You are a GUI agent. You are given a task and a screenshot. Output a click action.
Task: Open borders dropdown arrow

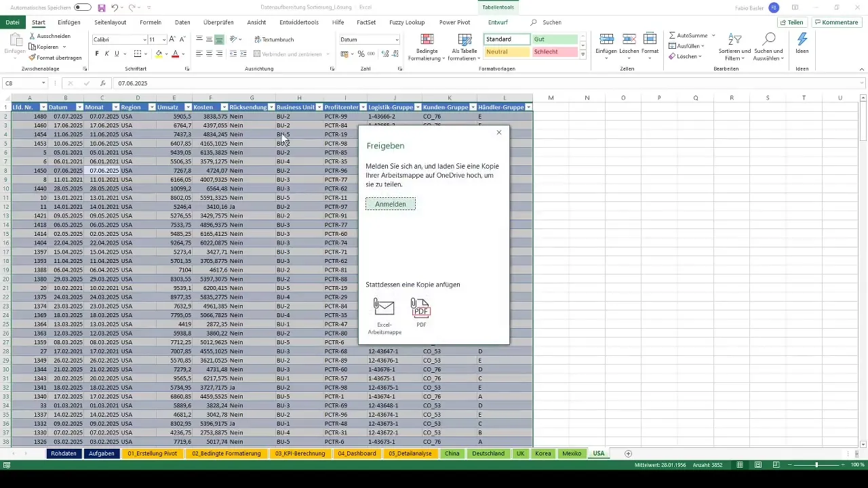[x=146, y=54]
